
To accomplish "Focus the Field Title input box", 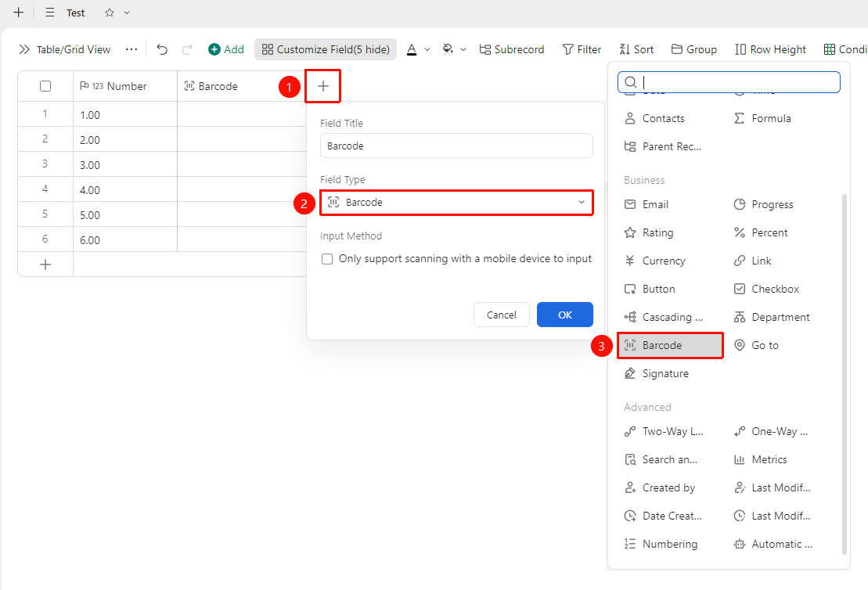I will 456,146.
